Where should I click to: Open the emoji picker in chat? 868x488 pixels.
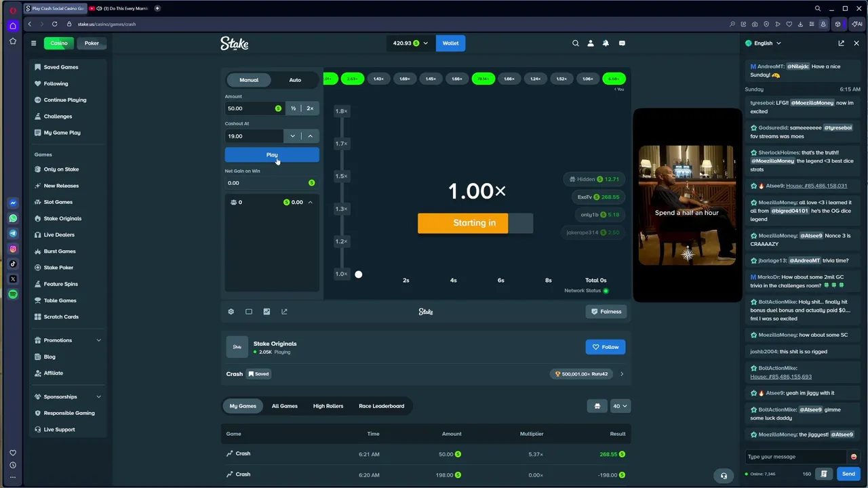click(x=853, y=457)
